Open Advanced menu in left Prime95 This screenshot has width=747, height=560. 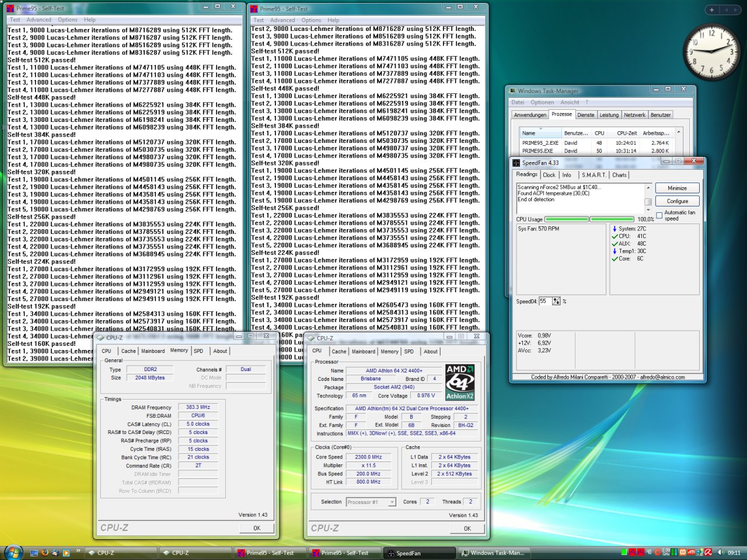click(x=39, y=19)
